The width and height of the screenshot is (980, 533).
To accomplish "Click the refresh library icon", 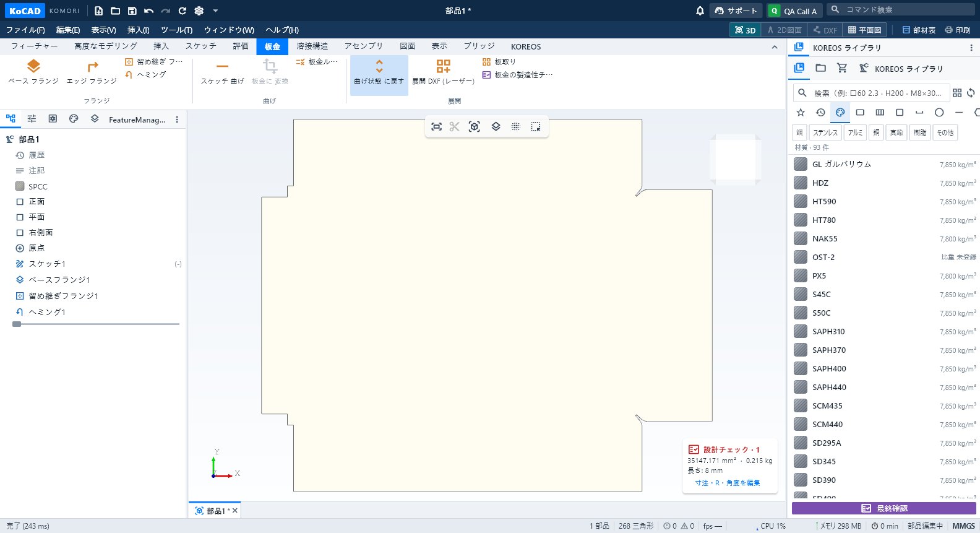I will [971, 93].
